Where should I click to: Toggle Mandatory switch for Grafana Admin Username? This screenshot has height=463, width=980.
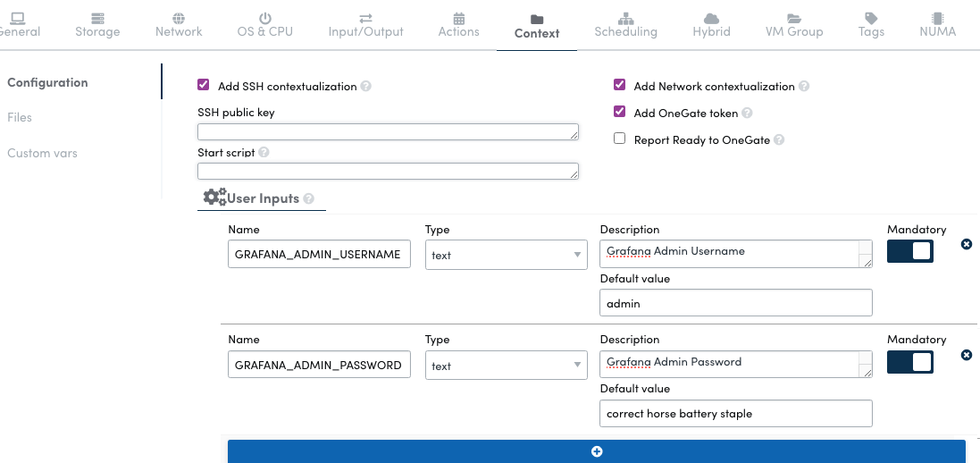click(909, 251)
